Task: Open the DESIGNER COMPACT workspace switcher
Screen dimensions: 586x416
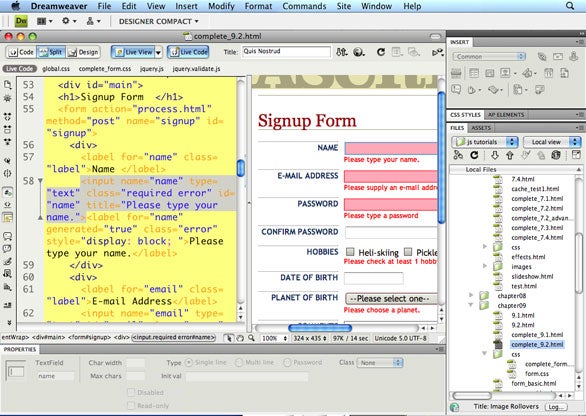Action: (158, 21)
